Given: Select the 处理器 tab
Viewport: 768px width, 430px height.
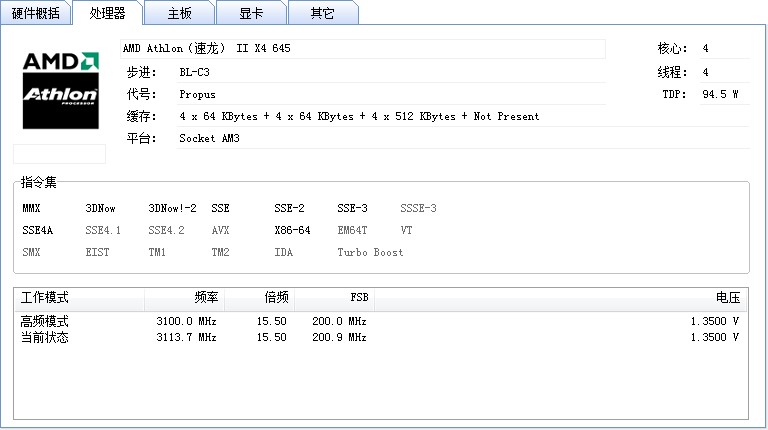Looking at the screenshot, I should tap(108, 13).
